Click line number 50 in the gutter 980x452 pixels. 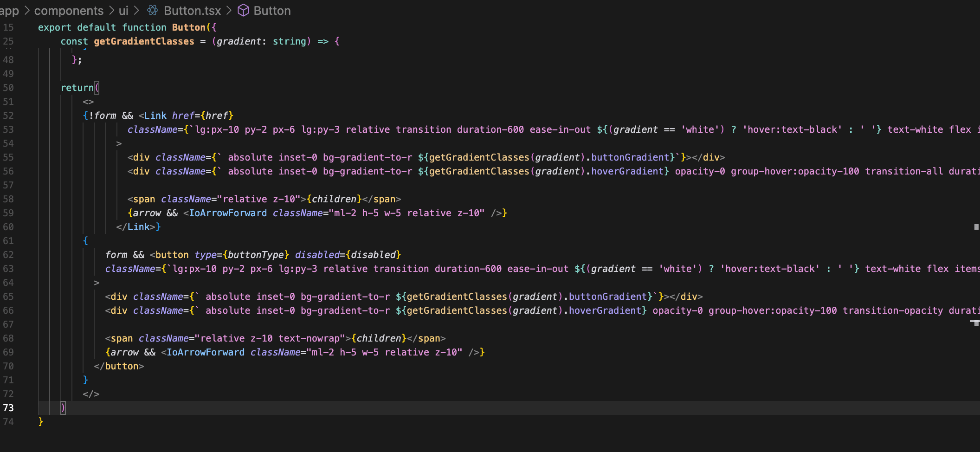[8, 88]
